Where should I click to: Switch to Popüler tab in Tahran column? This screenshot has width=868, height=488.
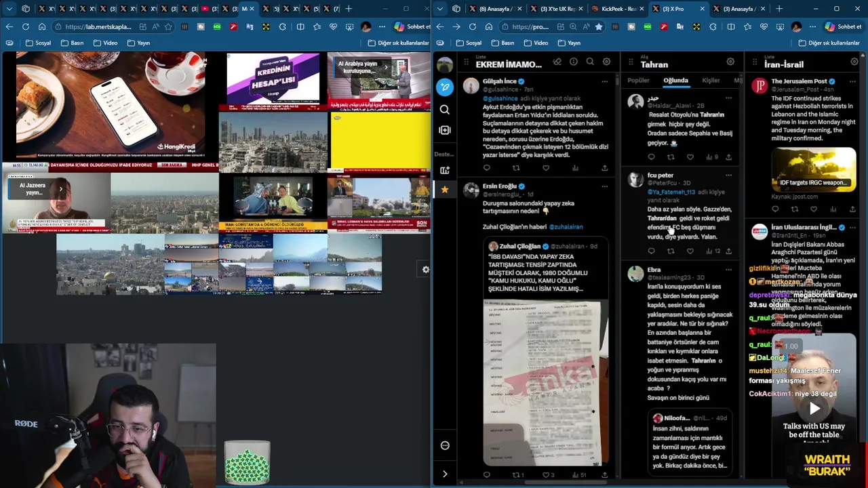638,81
